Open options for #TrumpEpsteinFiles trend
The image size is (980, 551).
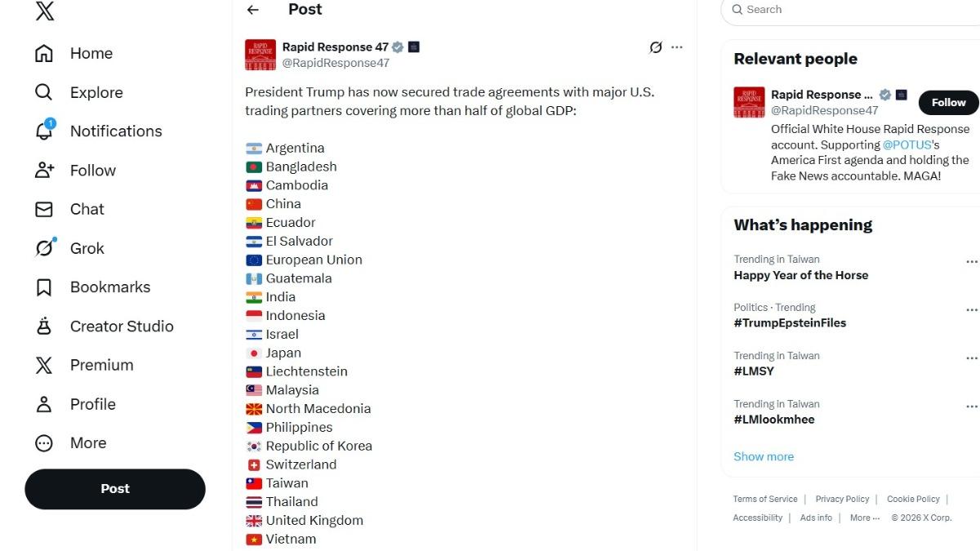[971, 310]
